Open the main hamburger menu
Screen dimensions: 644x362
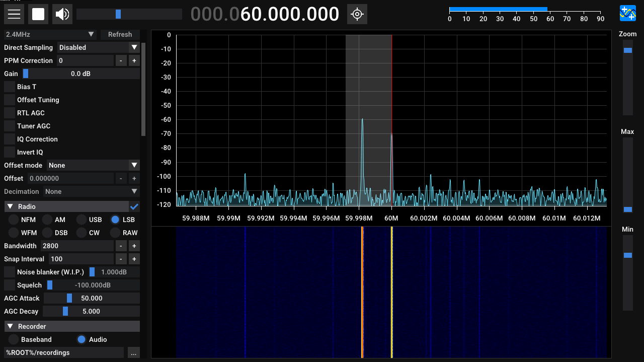14,14
